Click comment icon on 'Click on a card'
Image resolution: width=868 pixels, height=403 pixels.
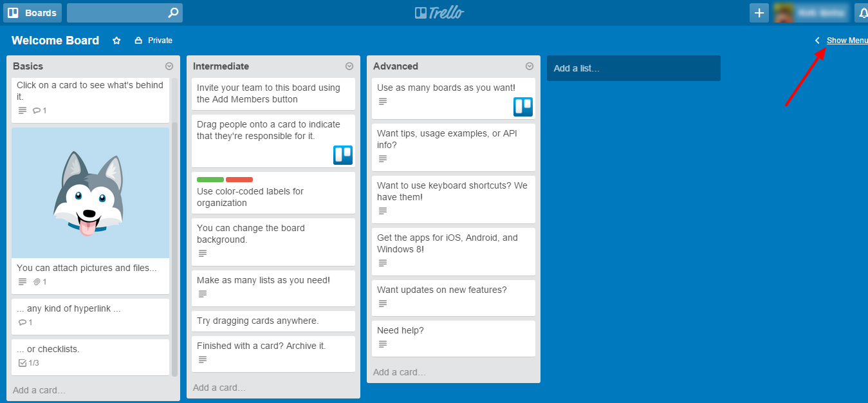coord(37,111)
